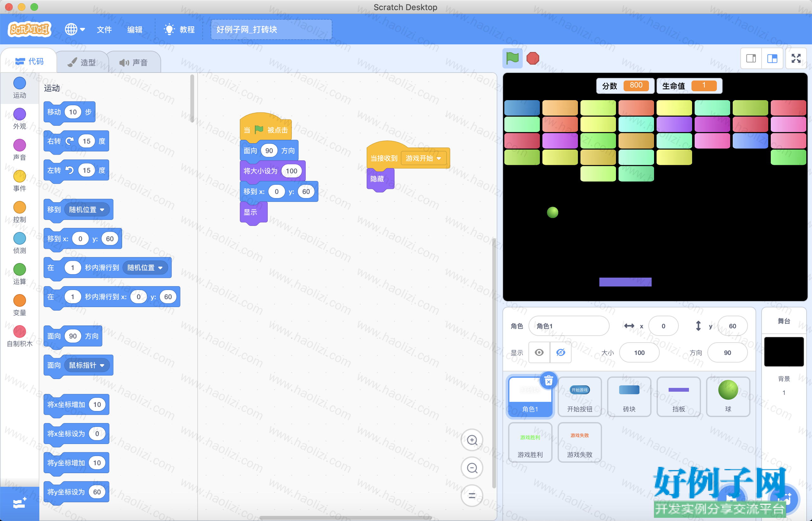Select the 游戏失败 sprite

[580, 442]
